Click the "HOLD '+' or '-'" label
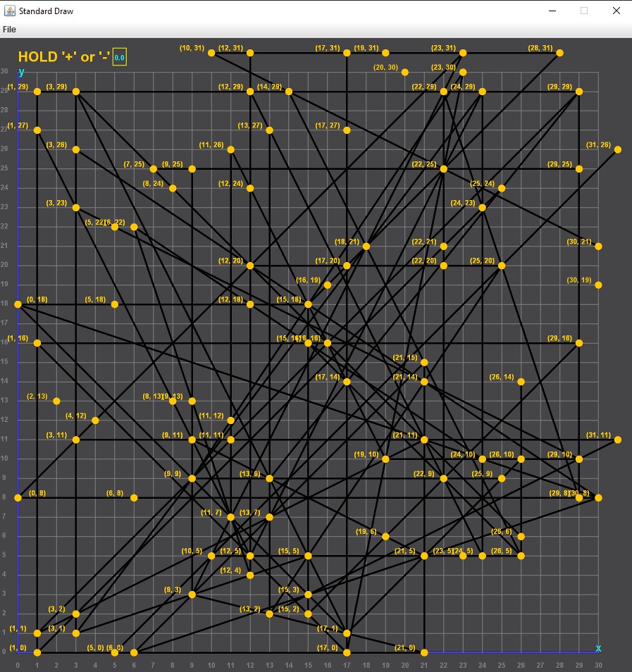The height and width of the screenshot is (672, 632). [64, 57]
